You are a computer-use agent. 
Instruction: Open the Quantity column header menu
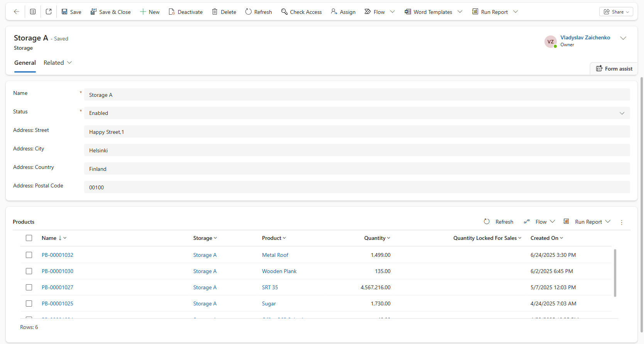click(377, 238)
